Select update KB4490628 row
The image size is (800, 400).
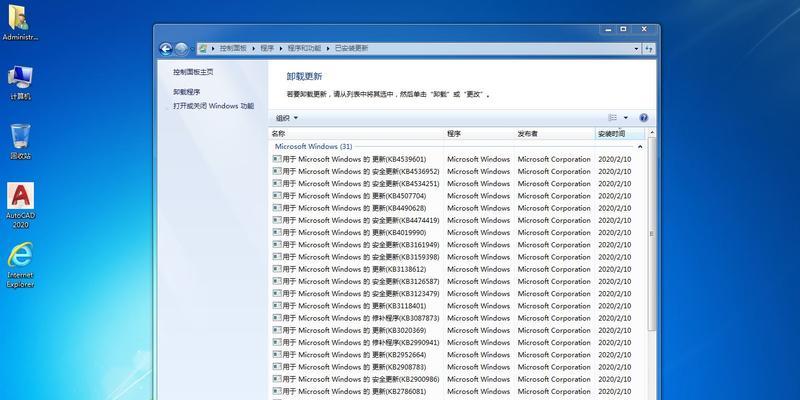point(453,208)
